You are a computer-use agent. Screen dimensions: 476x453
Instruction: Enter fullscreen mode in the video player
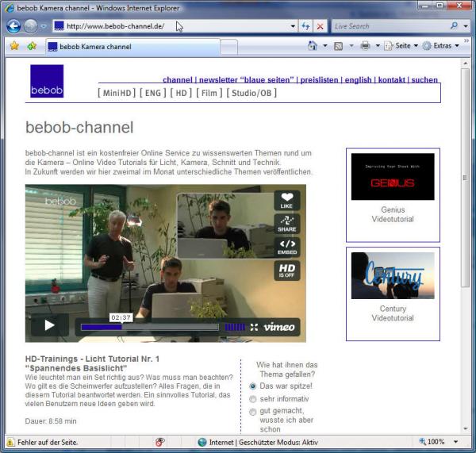tap(254, 326)
